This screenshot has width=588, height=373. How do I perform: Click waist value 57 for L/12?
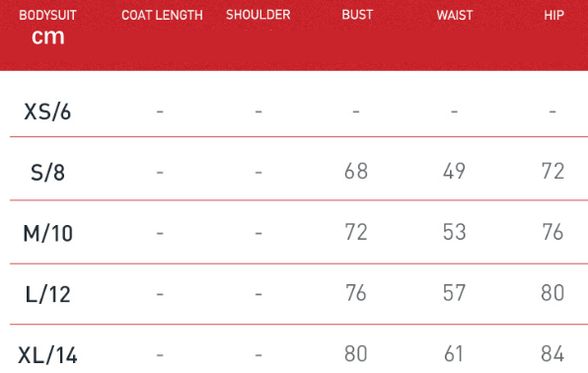point(454,293)
